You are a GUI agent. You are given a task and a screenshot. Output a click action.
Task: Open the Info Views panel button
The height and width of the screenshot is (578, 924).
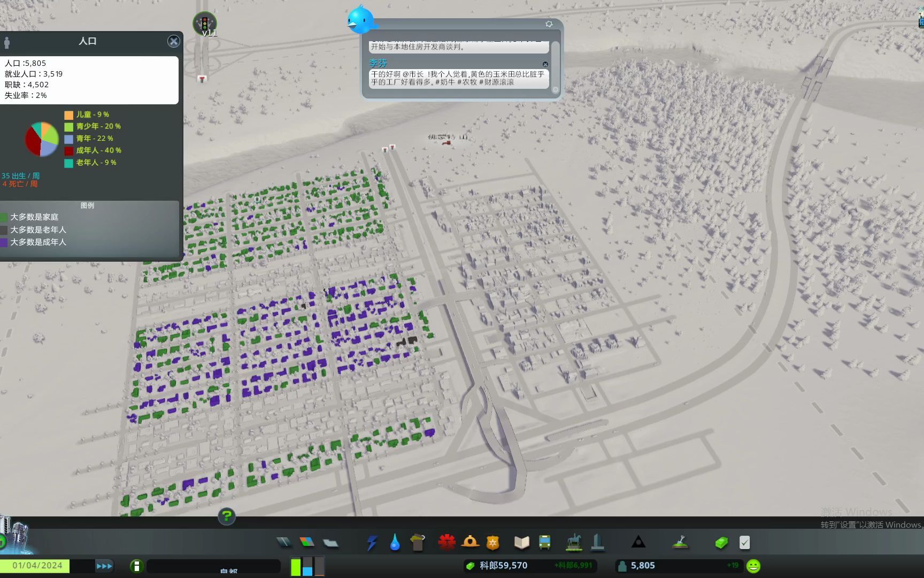point(136,566)
